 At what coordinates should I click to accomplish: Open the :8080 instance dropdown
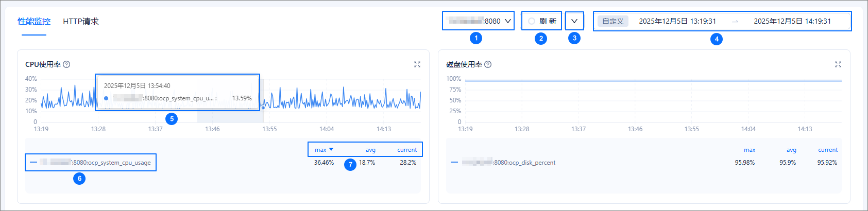click(479, 21)
